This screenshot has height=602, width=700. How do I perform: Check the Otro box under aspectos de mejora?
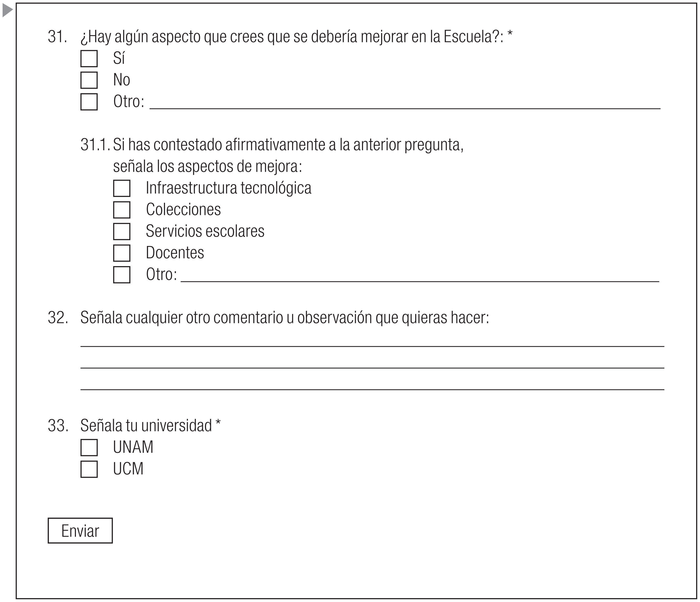[x=122, y=275]
